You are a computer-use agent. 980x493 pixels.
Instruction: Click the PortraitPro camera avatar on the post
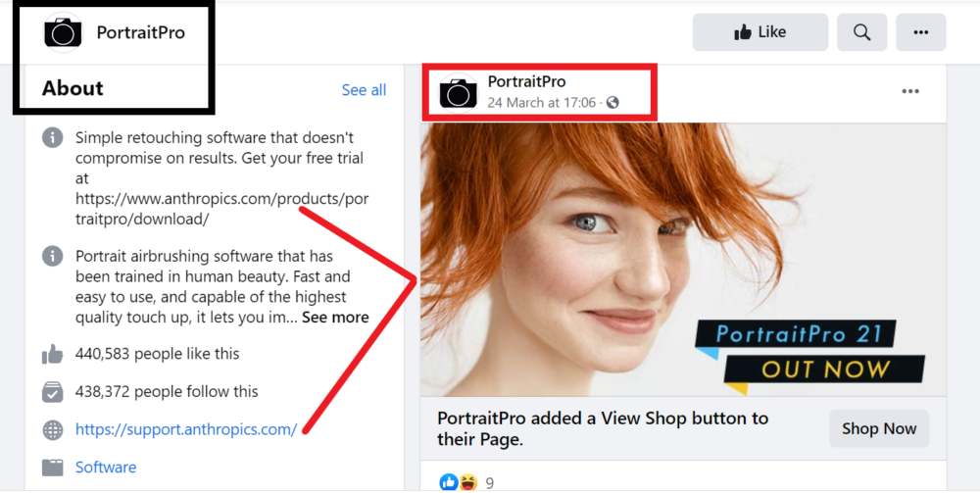(458, 92)
